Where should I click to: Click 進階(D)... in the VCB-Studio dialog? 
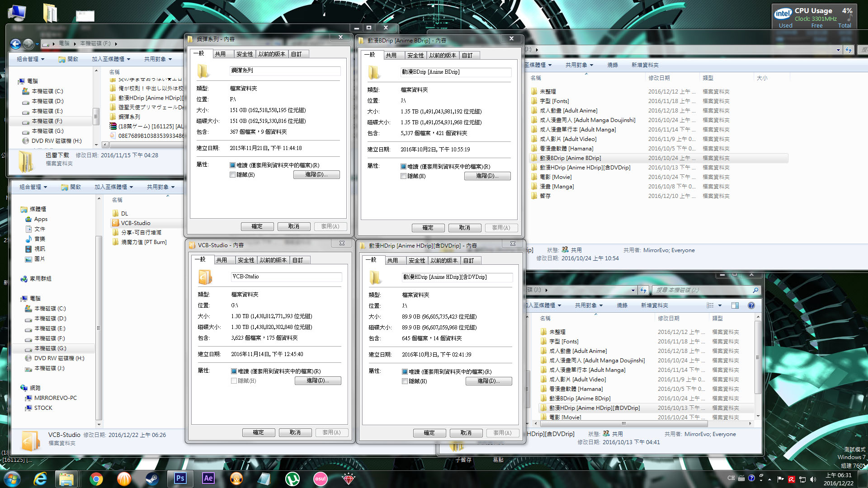pos(318,381)
